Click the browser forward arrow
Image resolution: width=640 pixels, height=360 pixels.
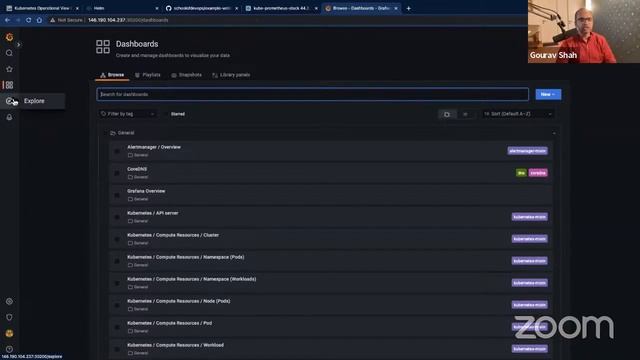pos(18,20)
